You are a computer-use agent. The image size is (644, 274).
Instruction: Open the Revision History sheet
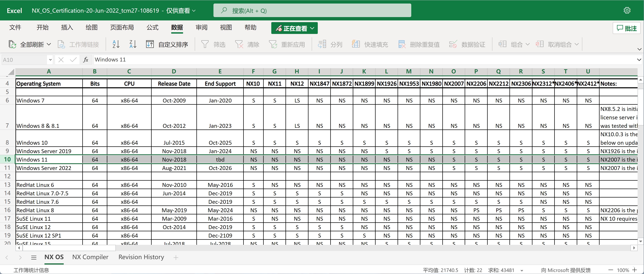141,257
